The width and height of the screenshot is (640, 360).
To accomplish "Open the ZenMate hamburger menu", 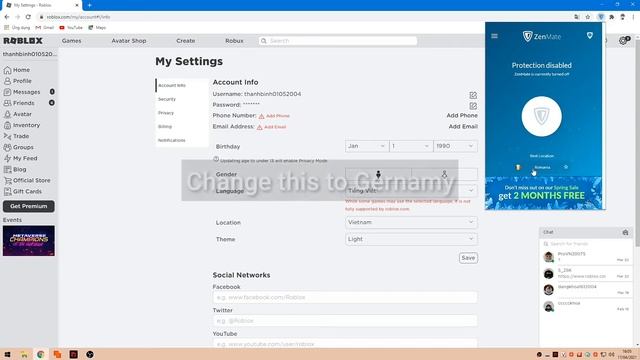I will click(494, 36).
